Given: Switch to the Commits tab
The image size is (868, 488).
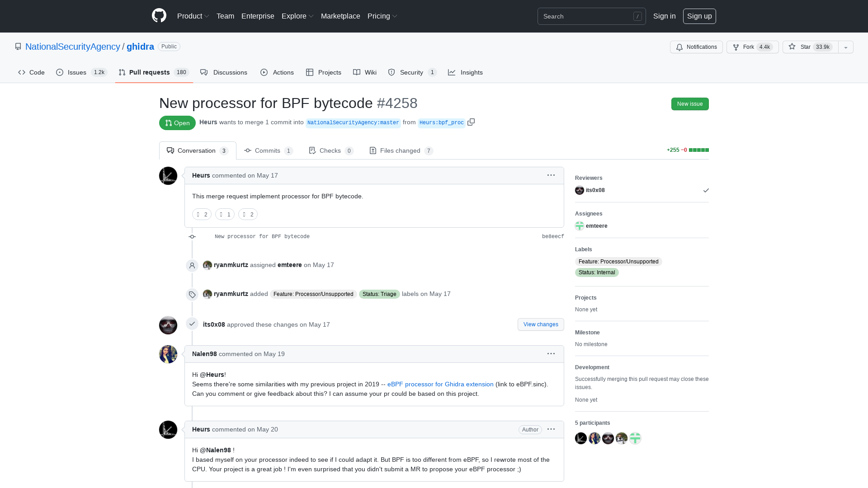Looking at the screenshot, I should tap(269, 150).
